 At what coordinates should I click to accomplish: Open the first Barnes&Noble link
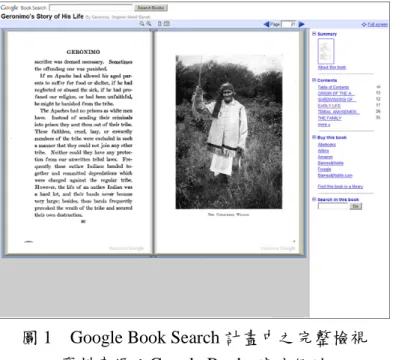tap(330, 163)
